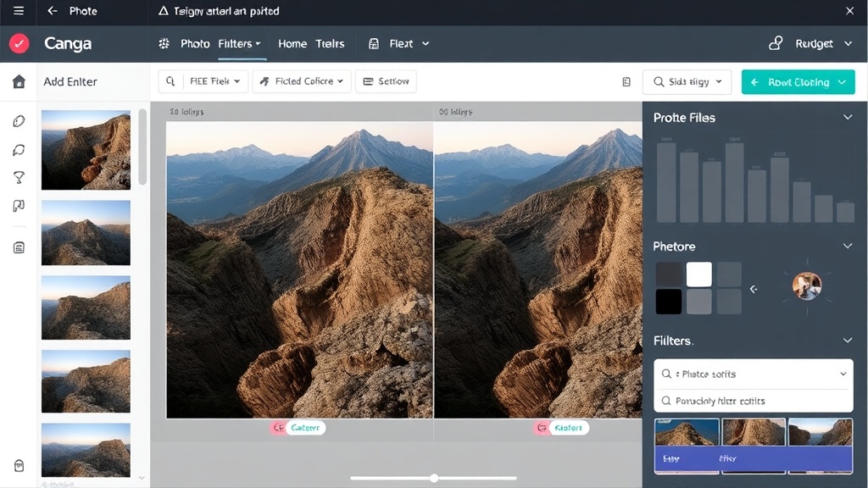Open the Ficted Coficre dropdown
The image size is (868, 488).
tap(302, 82)
